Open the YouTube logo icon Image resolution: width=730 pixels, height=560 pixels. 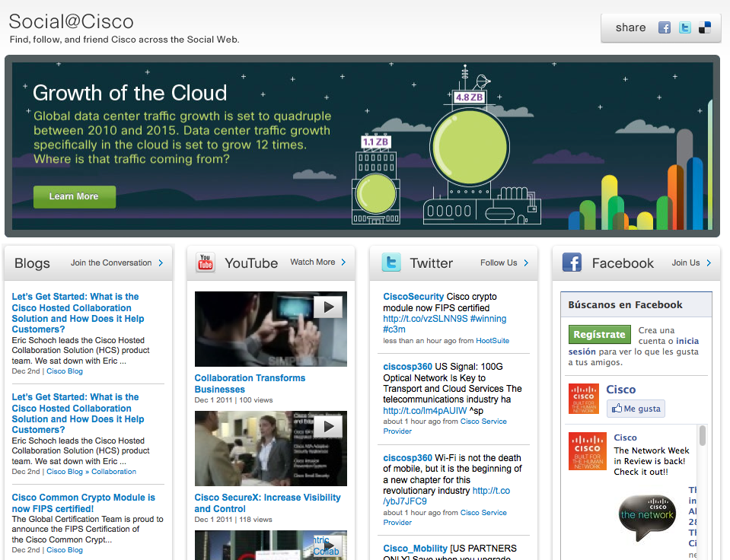pos(206,262)
